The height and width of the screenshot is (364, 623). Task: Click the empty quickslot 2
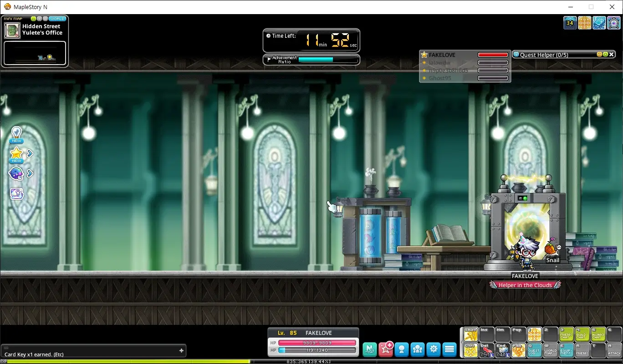[x=550, y=334]
